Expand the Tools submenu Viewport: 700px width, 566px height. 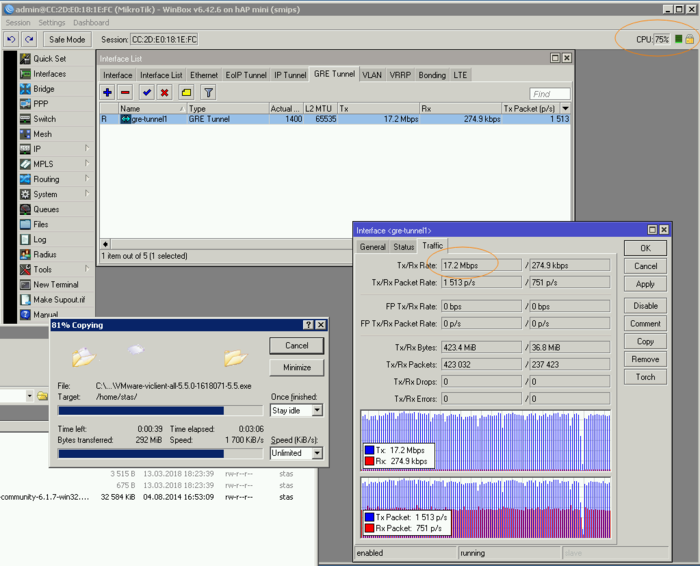point(87,269)
